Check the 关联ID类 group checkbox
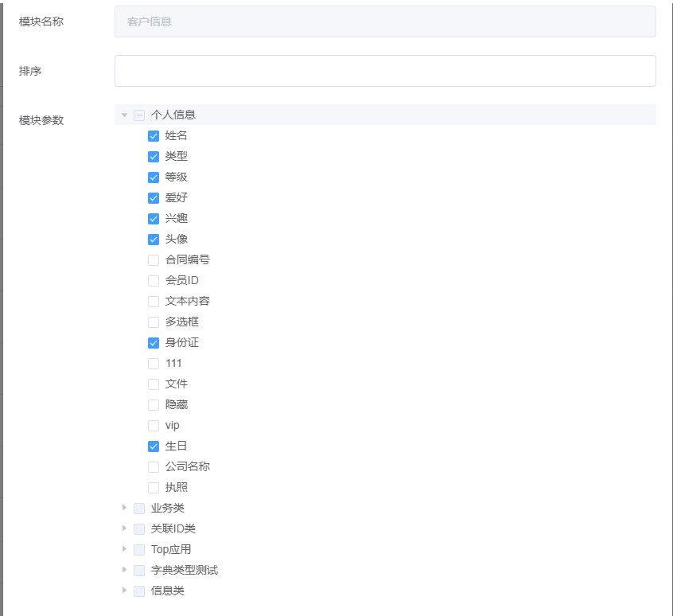 coord(139,529)
